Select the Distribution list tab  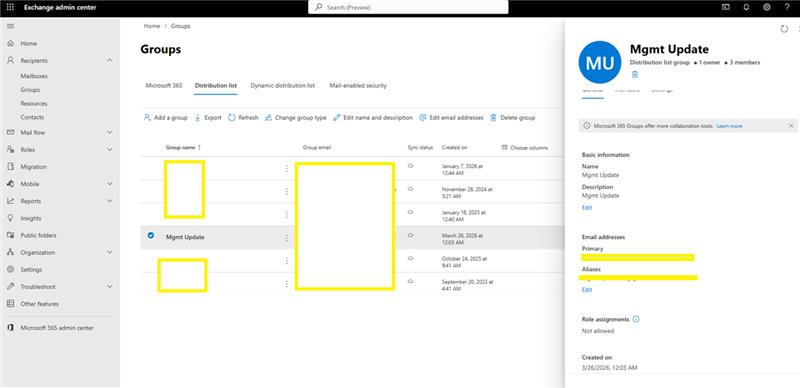point(216,86)
